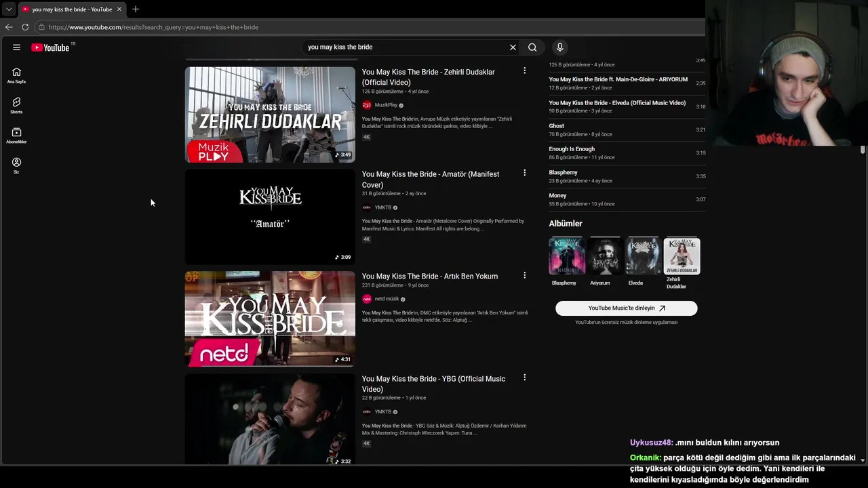Viewport: 868px width, 488px height.
Task: Play ARIYORUM ft. Main-De-Gloire from the song list
Action: (x=627, y=83)
